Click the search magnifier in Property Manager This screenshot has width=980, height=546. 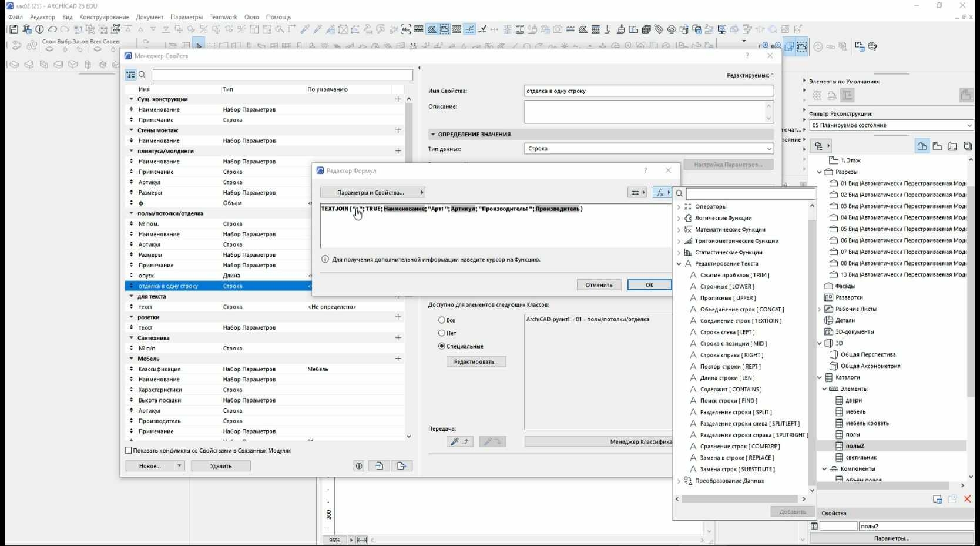[x=142, y=75]
